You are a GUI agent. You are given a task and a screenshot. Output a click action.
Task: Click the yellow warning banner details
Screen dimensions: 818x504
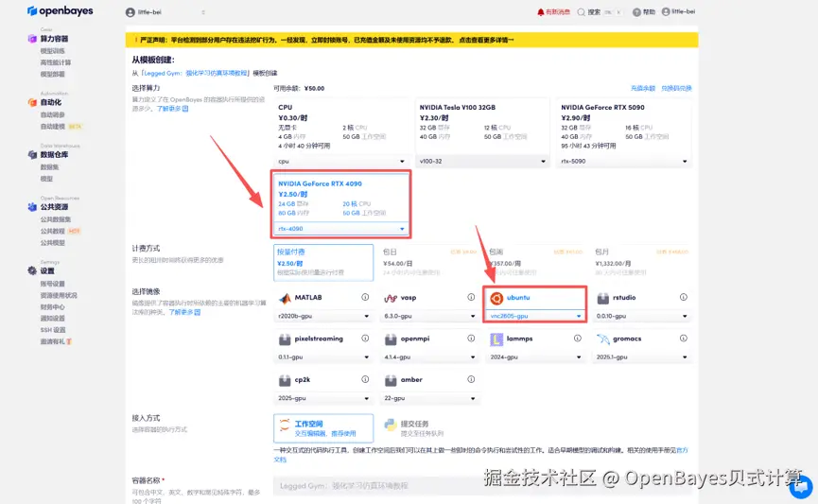486,40
